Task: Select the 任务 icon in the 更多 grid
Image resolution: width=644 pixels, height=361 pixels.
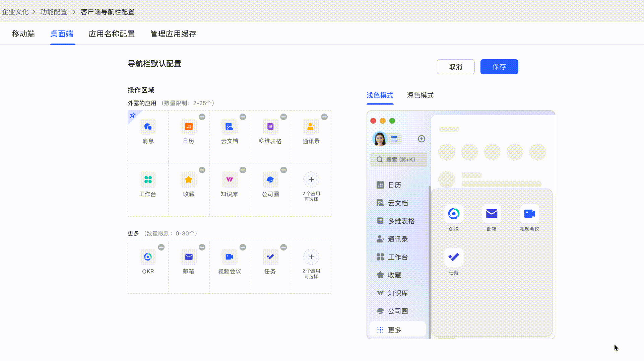Action: [x=270, y=257]
